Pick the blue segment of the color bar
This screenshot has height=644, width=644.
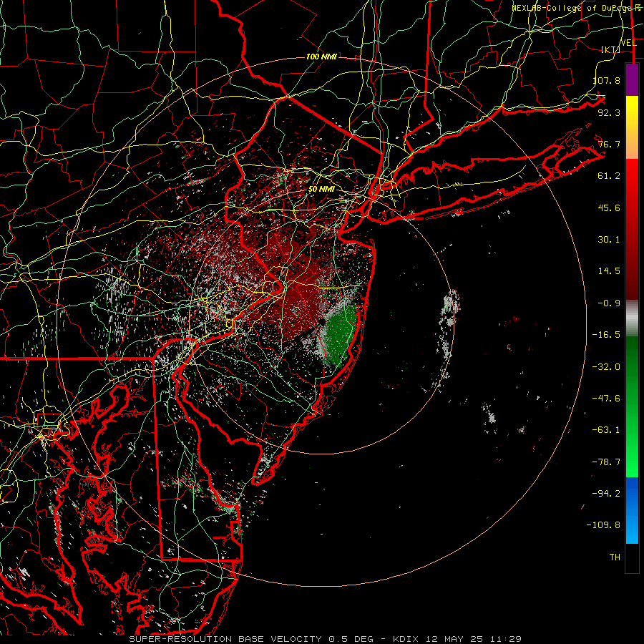coord(632,510)
